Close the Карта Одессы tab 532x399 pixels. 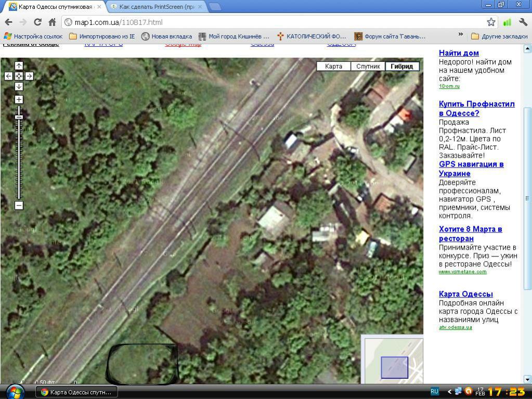[99, 7]
